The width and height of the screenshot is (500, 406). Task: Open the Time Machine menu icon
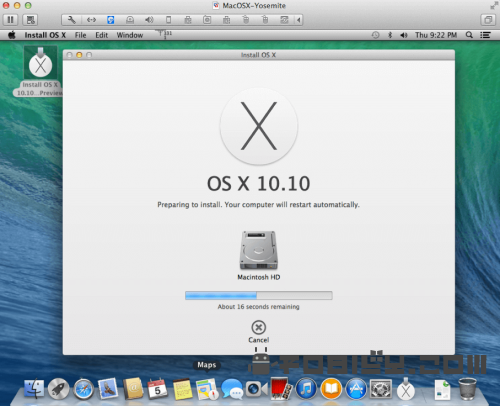(x=375, y=35)
